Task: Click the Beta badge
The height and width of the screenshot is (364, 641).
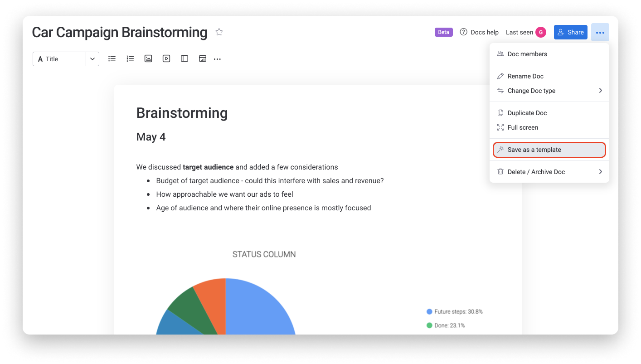Action: tap(443, 32)
